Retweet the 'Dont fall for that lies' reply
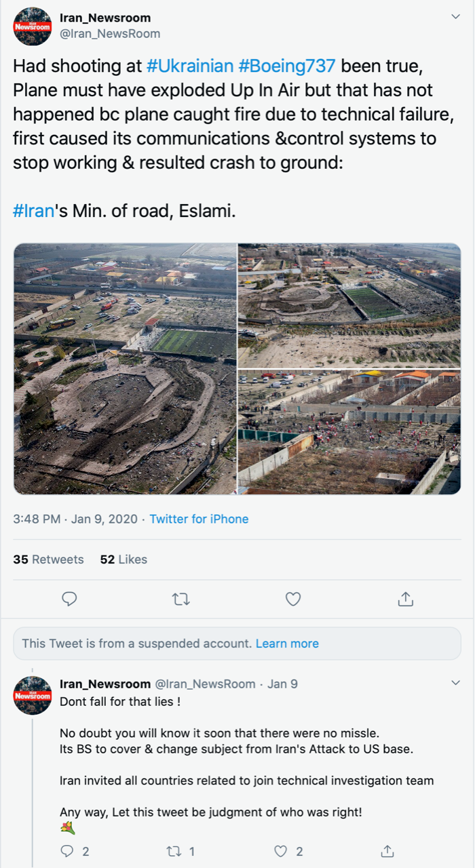The width and height of the screenshot is (475, 868). pos(173,851)
